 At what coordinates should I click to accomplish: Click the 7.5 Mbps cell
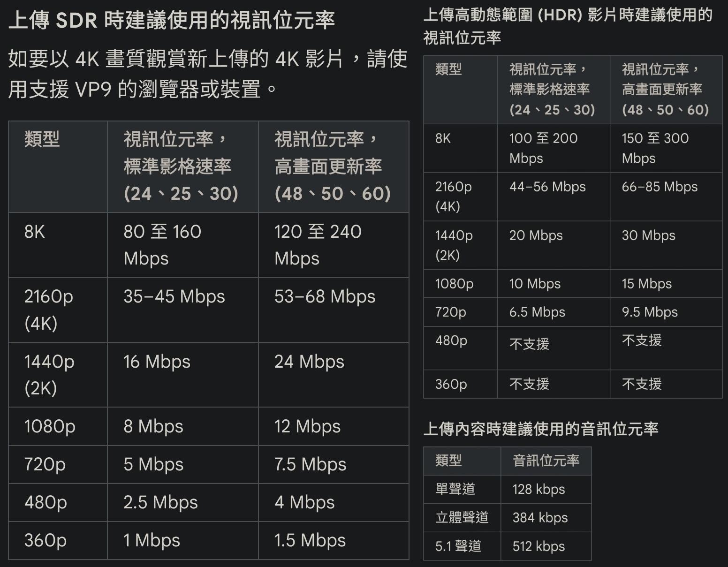click(x=310, y=465)
